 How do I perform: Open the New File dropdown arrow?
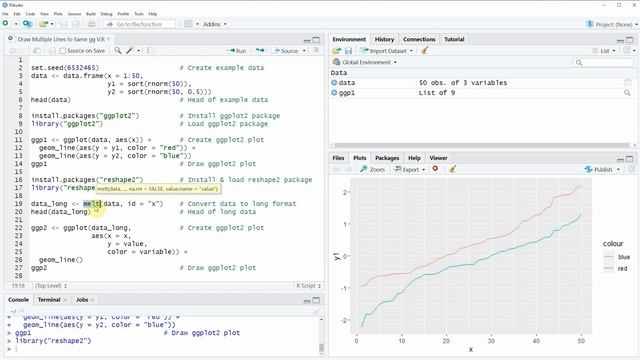[16, 24]
